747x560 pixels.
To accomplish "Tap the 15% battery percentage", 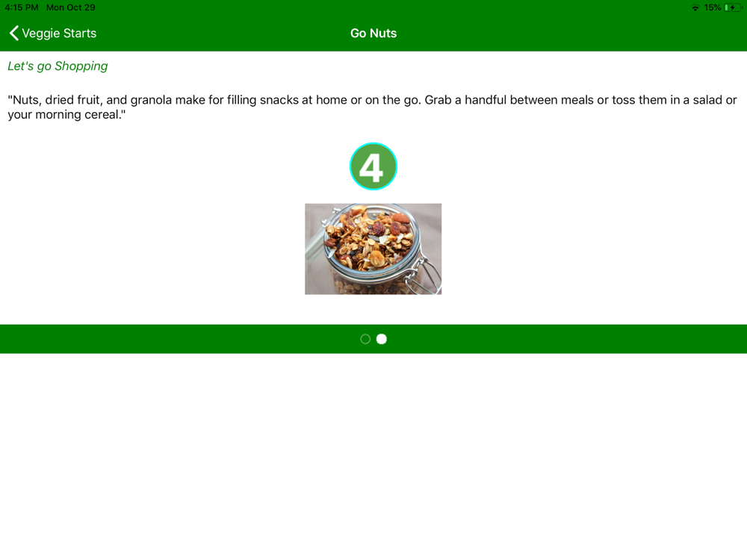I will pos(712,7).
